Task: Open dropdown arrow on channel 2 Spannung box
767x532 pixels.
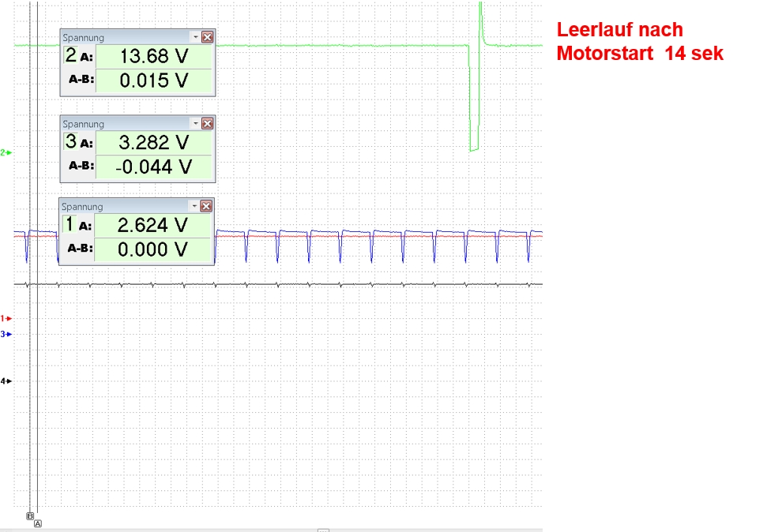Action: (x=196, y=37)
